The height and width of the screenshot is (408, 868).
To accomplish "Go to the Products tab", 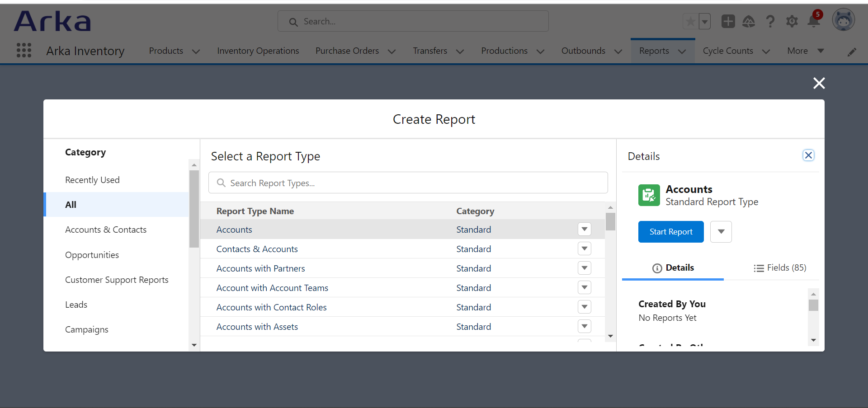I will (166, 51).
